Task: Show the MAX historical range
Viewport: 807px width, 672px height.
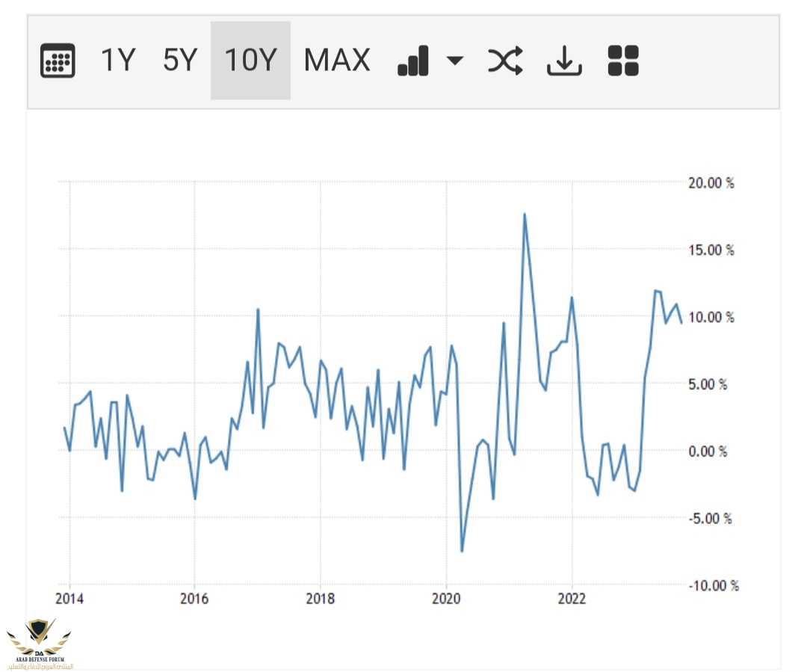Action: tap(337, 60)
